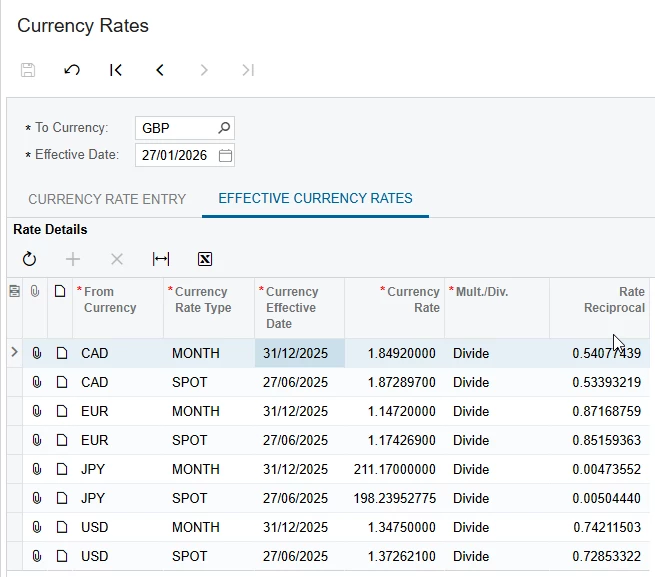
Task: Sort by Currency Effective Date header
Action: point(300,308)
